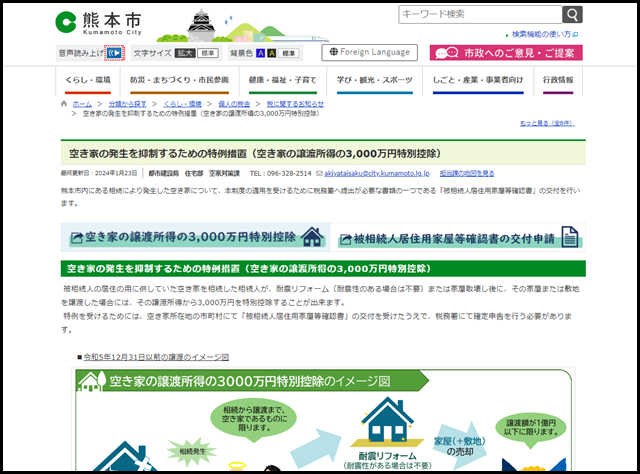Set text size to 標準
This screenshot has width=640, height=474.
[208, 52]
